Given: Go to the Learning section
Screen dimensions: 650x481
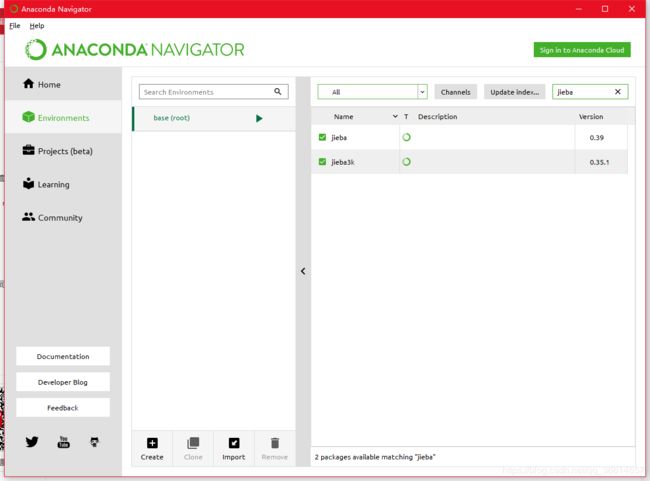Looking at the screenshot, I should click(x=63, y=184).
